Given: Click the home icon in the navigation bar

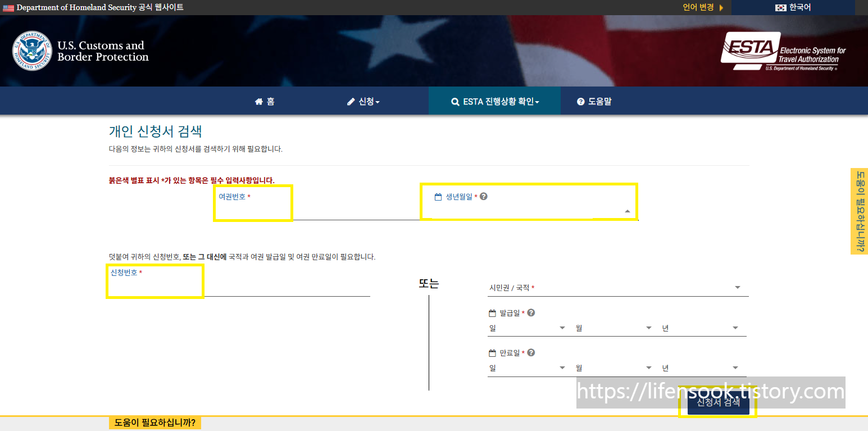Looking at the screenshot, I should coord(258,101).
